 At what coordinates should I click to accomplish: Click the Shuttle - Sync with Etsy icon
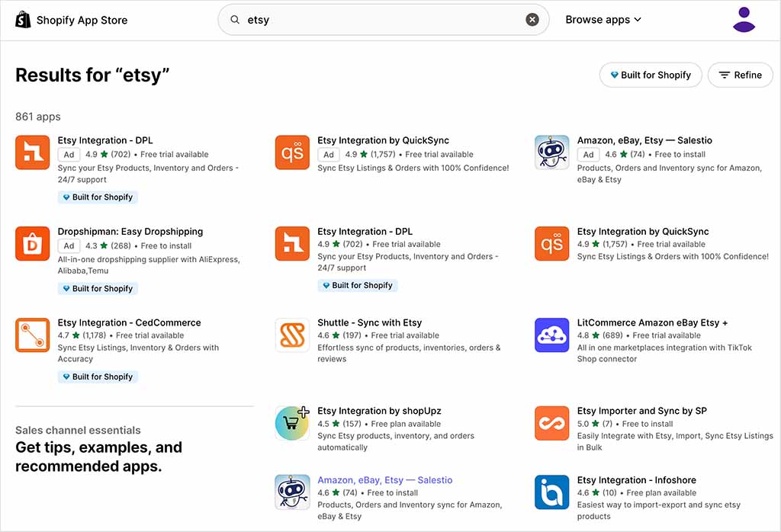[x=292, y=335]
